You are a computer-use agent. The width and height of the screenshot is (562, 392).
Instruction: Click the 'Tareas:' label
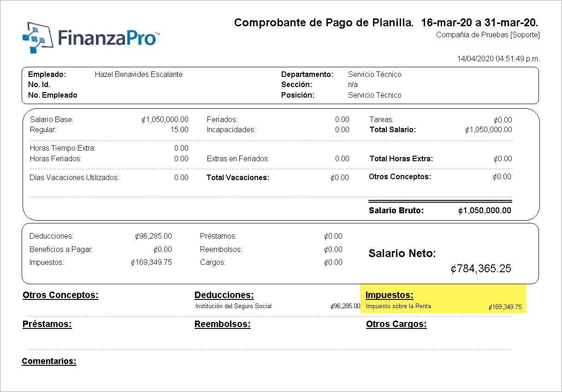tap(382, 120)
